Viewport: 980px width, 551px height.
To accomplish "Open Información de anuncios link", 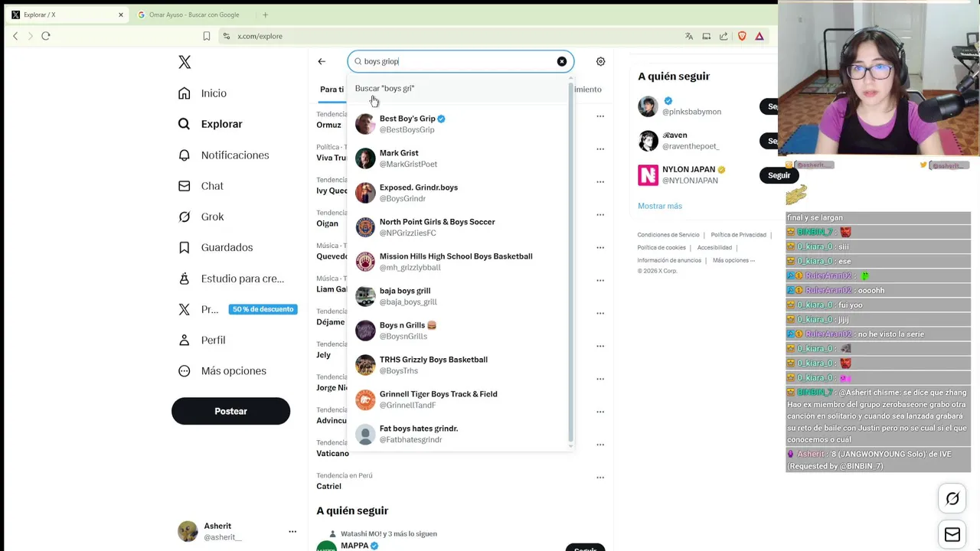I will (669, 260).
